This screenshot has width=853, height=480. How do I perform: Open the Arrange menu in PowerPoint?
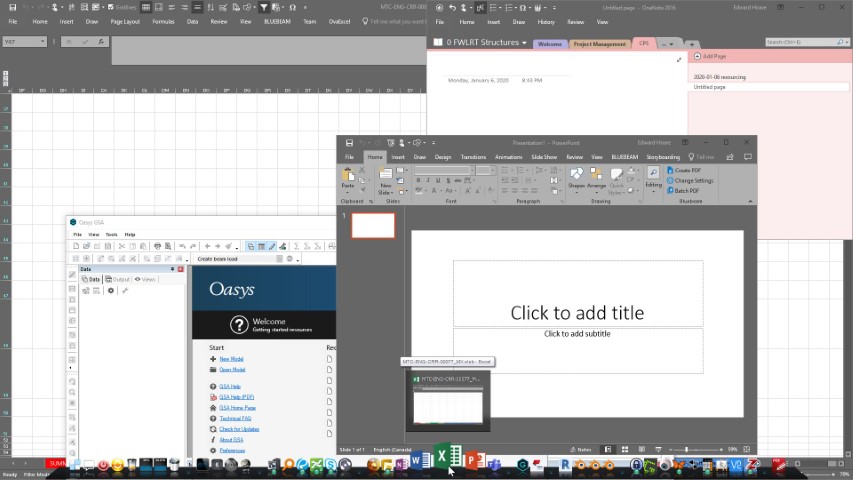(597, 179)
